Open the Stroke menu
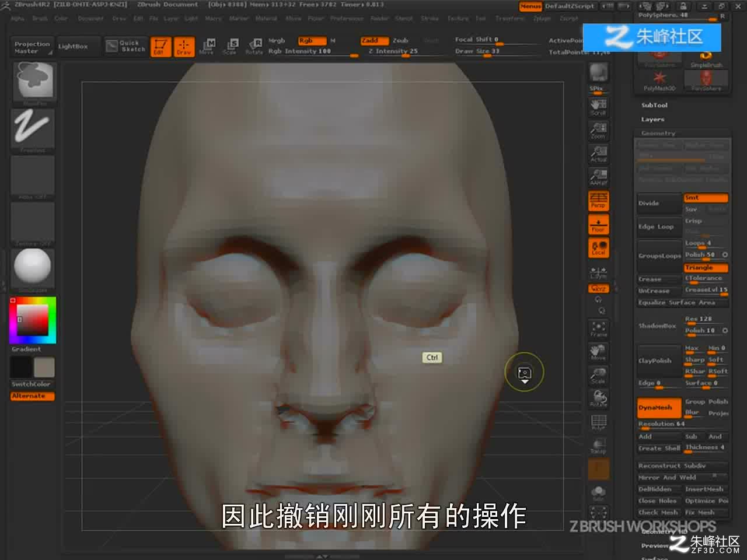The image size is (747, 560). (430, 19)
